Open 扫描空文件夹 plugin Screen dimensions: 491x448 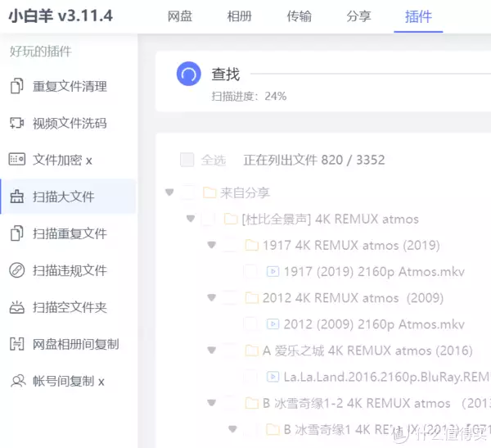point(68,307)
